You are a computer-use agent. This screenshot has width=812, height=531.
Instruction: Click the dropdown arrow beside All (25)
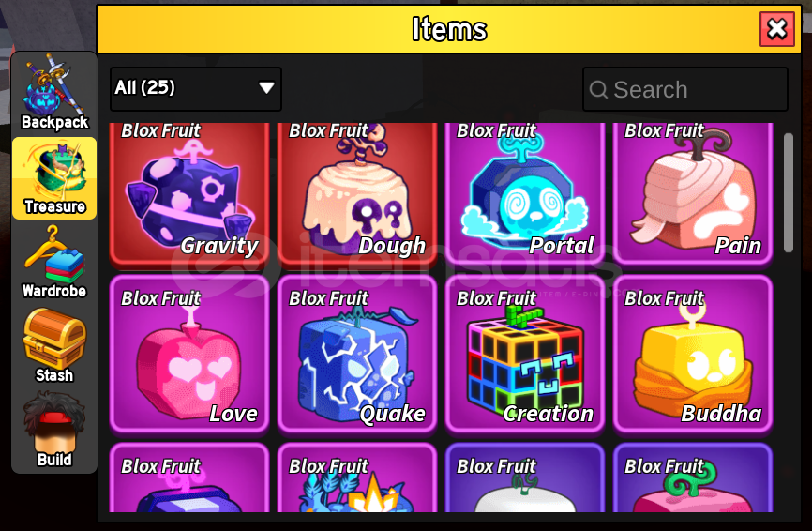tap(266, 88)
